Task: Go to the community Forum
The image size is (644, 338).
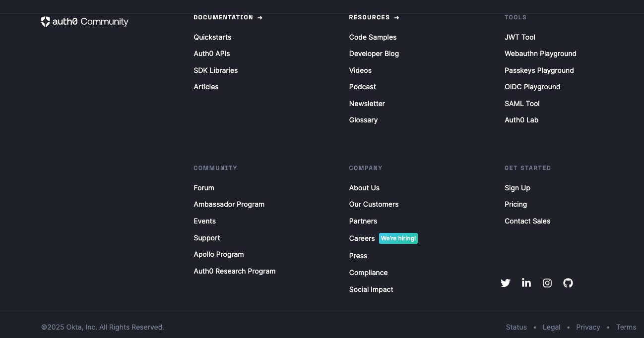Action: [x=204, y=188]
